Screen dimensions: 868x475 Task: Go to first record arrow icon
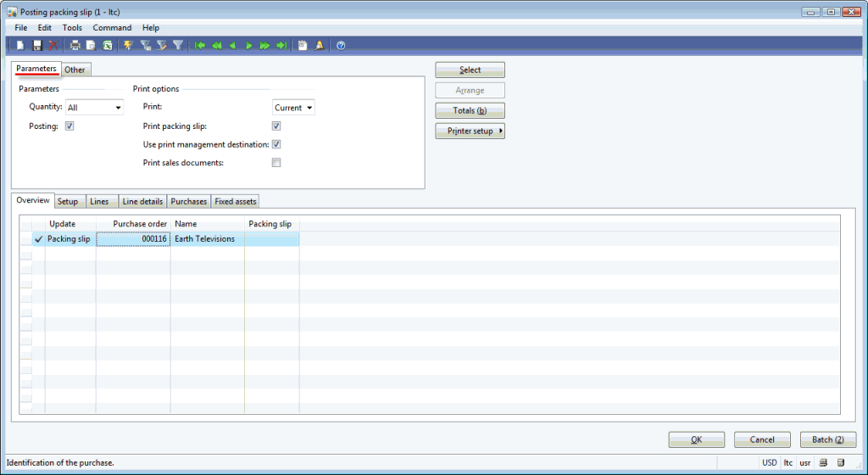pyautogui.click(x=200, y=46)
